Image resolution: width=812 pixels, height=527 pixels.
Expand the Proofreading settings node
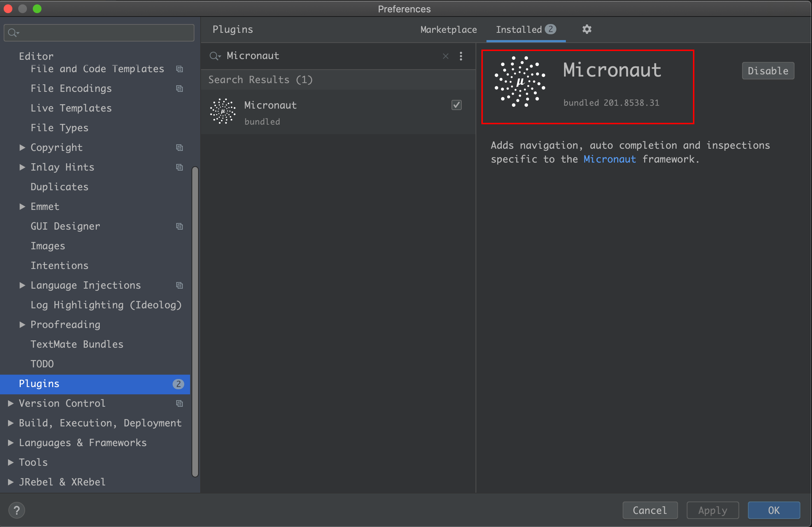(x=22, y=325)
